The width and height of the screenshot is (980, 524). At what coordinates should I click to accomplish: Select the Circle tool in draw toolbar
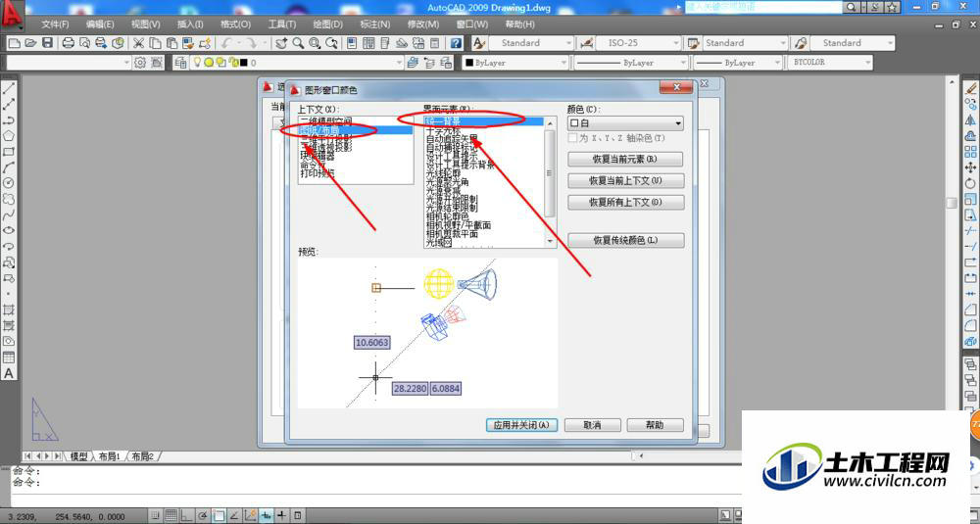(x=9, y=183)
